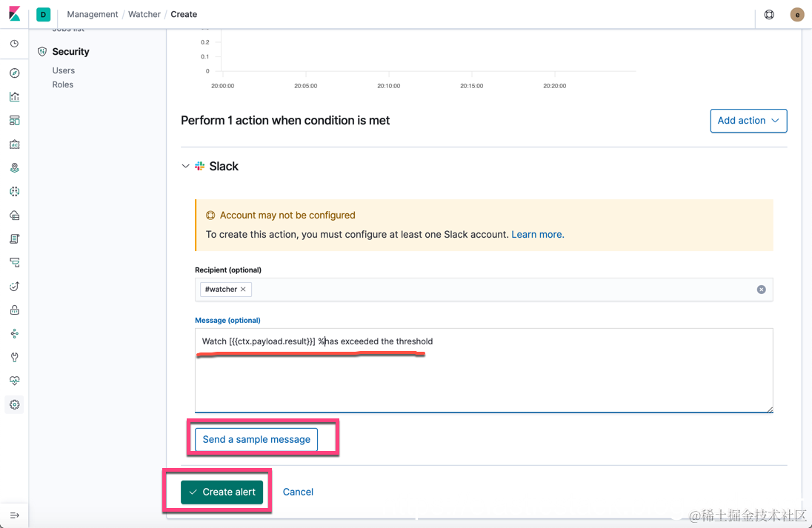812x528 pixels.
Task: Open the help menu icon in header
Action: click(x=769, y=15)
